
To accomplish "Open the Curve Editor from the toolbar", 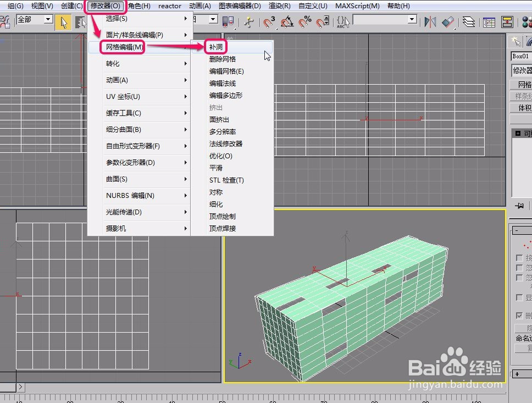I will [x=489, y=20].
